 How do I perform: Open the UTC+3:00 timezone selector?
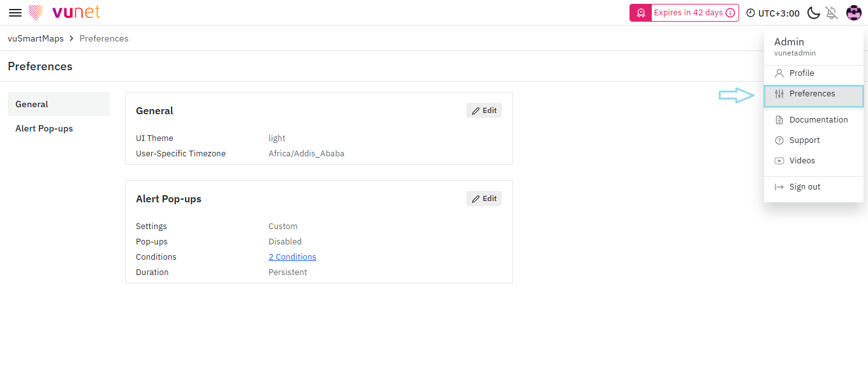(x=772, y=13)
